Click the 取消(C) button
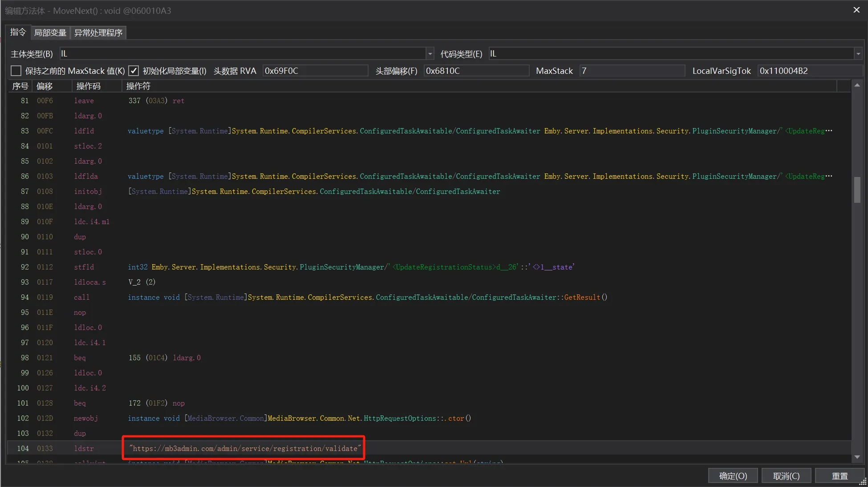The width and height of the screenshot is (868, 487). [x=786, y=476]
